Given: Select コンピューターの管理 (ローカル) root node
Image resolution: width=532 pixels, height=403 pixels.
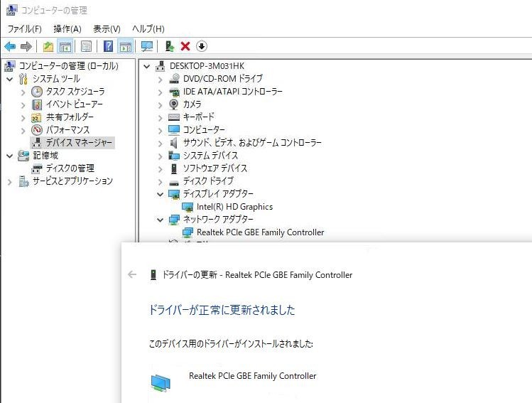Looking at the screenshot, I should (x=69, y=66).
